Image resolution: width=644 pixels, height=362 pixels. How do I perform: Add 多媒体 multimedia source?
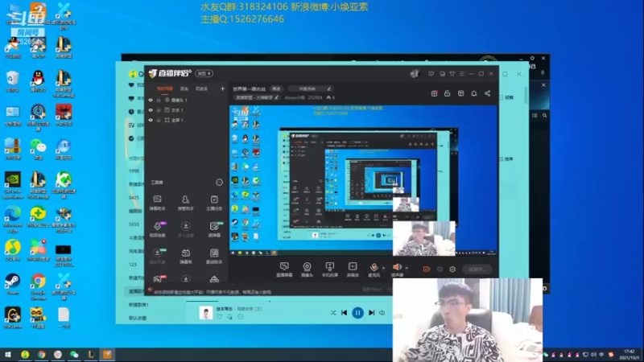click(353, 269)
